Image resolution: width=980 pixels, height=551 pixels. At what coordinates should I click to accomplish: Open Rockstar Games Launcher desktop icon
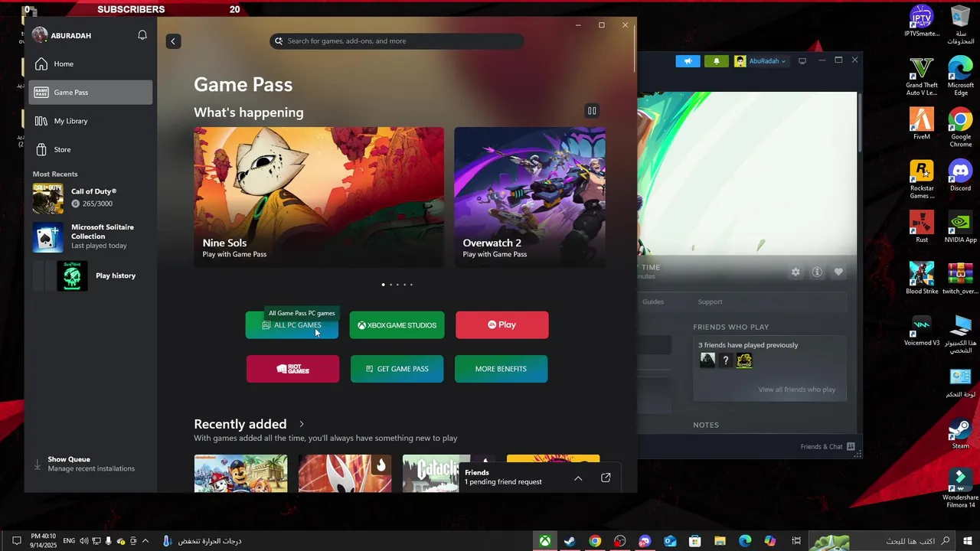coord(922,179)
